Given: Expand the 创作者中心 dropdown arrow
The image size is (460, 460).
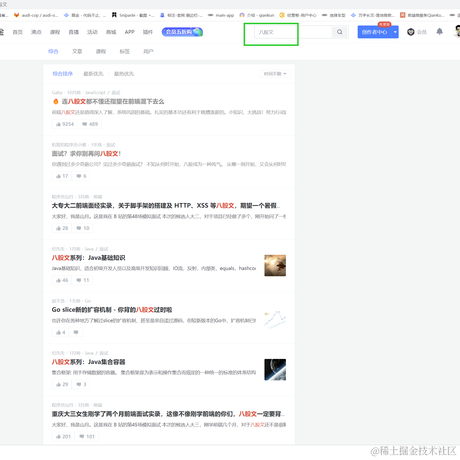Looking at the screenshot, I should [x=395, y=32].
